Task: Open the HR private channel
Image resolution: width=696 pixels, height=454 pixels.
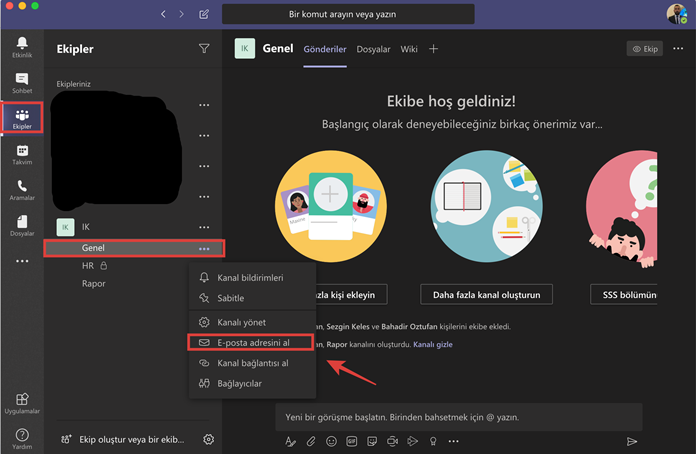Action: coord(133,266)
